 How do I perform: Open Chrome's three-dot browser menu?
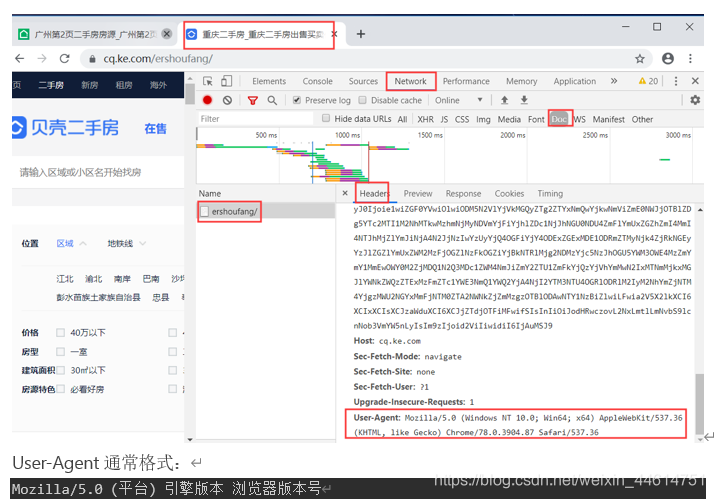click(690, 59)
